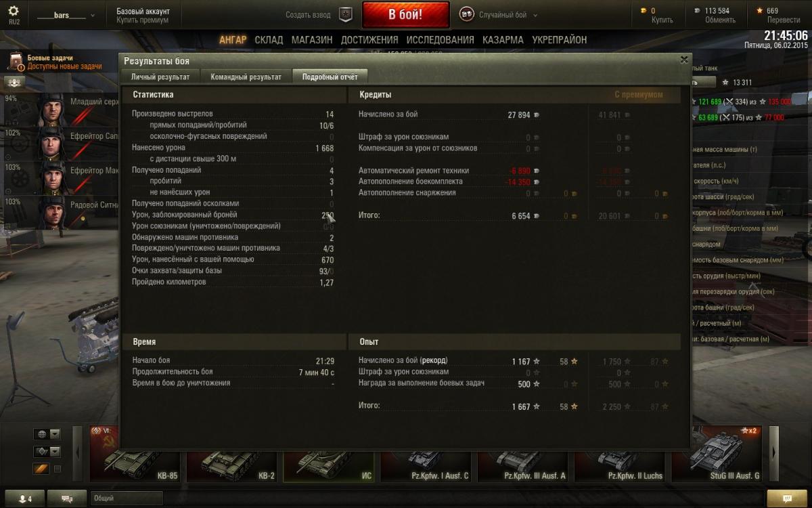Switch to the Командный результат tab
This screenshot has height=508, width=812.
246,77
